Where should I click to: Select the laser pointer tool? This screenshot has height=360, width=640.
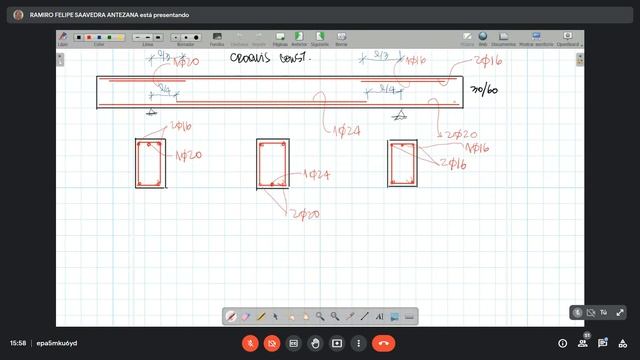[x=350, y=316]
